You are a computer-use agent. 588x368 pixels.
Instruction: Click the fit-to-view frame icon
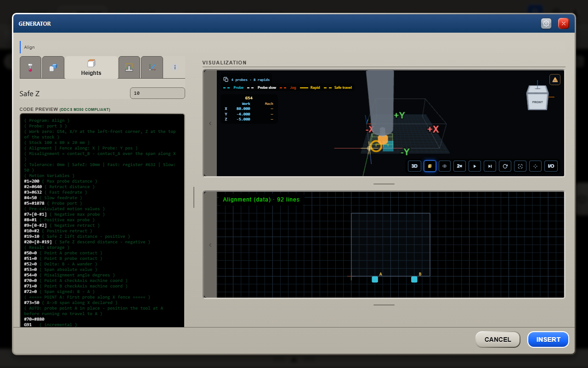coord(520,166)
